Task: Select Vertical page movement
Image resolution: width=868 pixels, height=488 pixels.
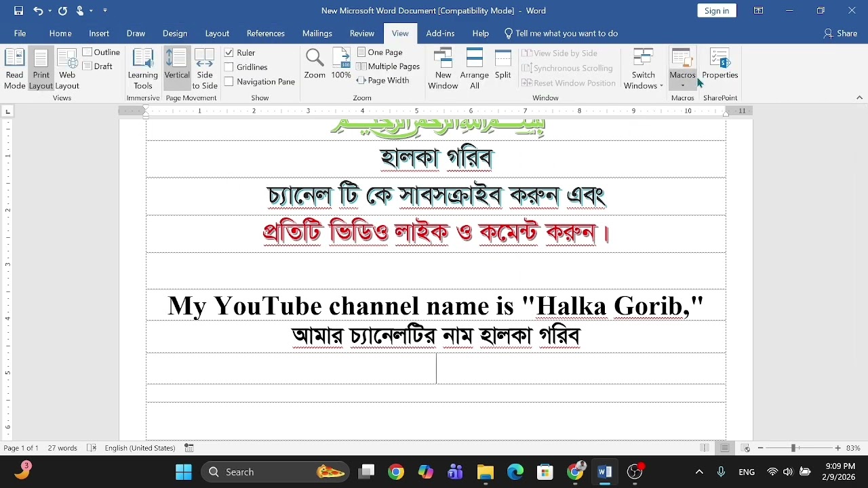Action: click(x=177, y=69)
